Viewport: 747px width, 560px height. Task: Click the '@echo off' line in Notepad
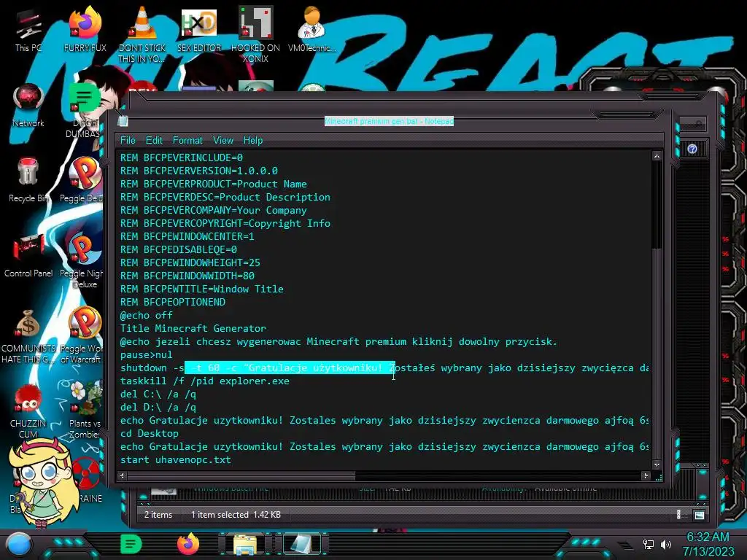[146, 315]
